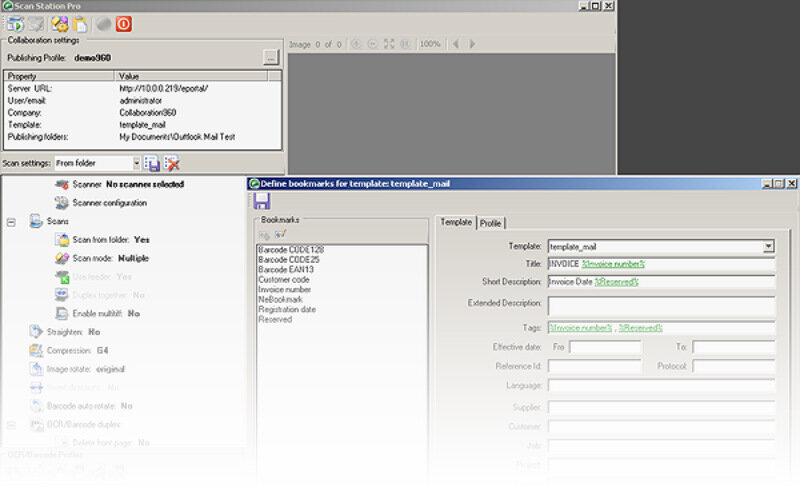Switch to the Profile tab
This screenshot has height=487, width=800.
point(490,223)
